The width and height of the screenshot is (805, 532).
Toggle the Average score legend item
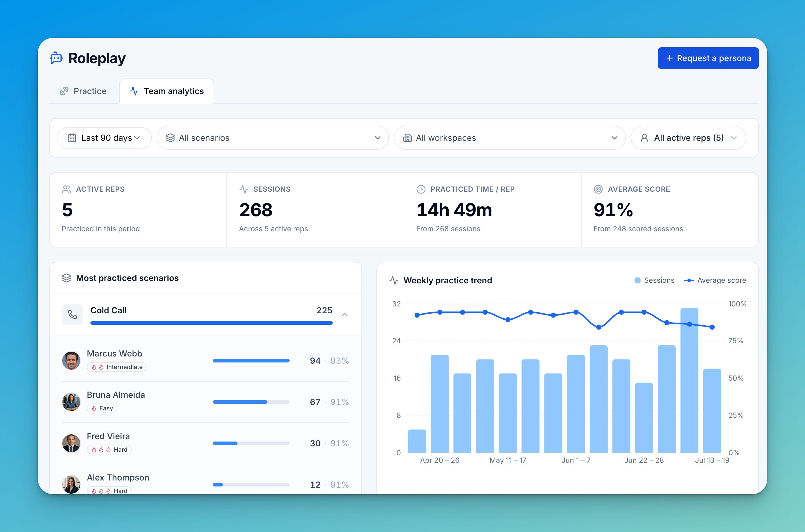click(x=715, y=280)
